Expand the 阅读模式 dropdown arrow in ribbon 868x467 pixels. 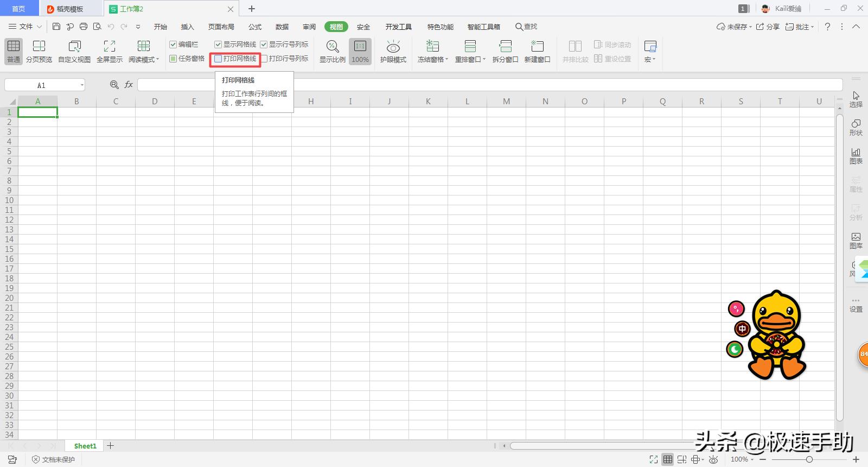[157, 60]
